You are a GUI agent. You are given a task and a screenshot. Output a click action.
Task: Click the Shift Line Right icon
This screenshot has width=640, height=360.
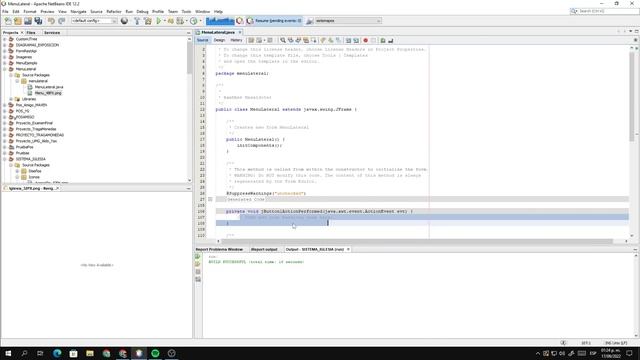(356, 40)
